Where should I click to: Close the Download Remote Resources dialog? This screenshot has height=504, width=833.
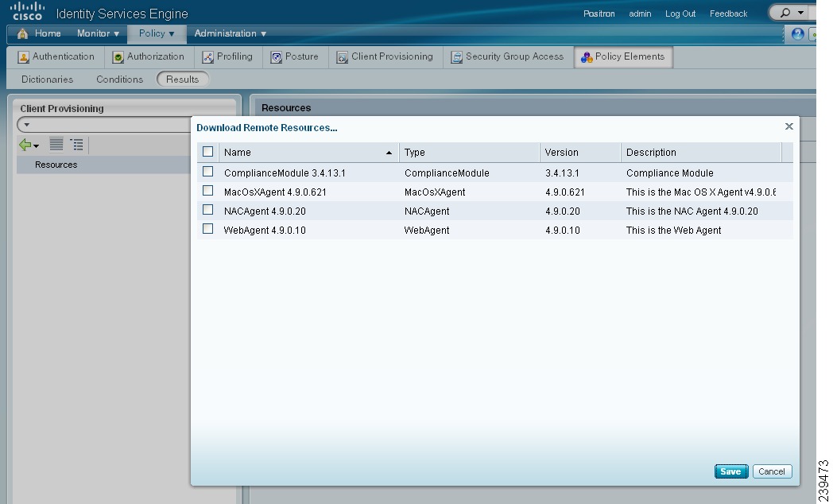[789, 126]
